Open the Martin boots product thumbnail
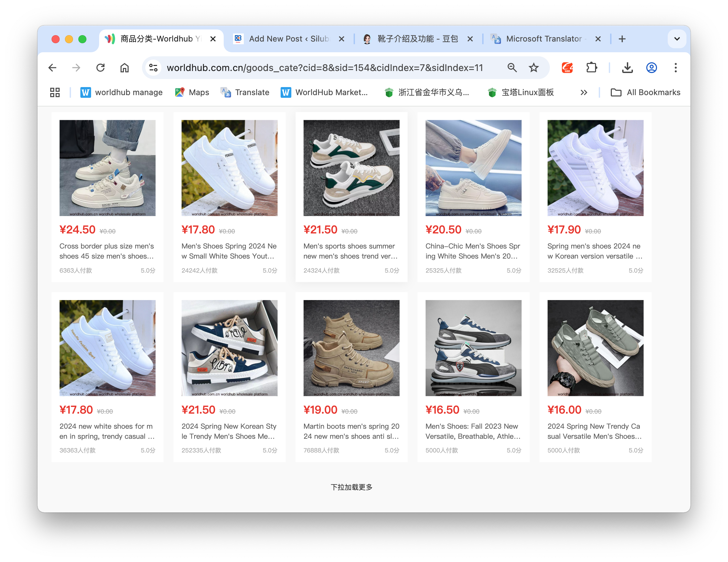This screenshot has height=562, width=728. pyautogui.click(x=351, y=348)
